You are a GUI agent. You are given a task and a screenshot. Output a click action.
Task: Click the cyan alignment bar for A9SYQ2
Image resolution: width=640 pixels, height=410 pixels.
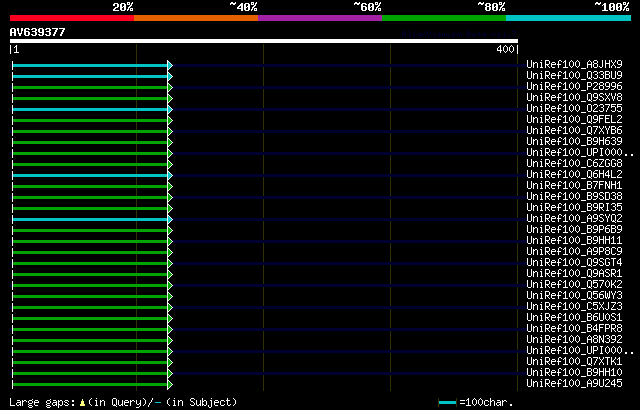pos(90,219)
